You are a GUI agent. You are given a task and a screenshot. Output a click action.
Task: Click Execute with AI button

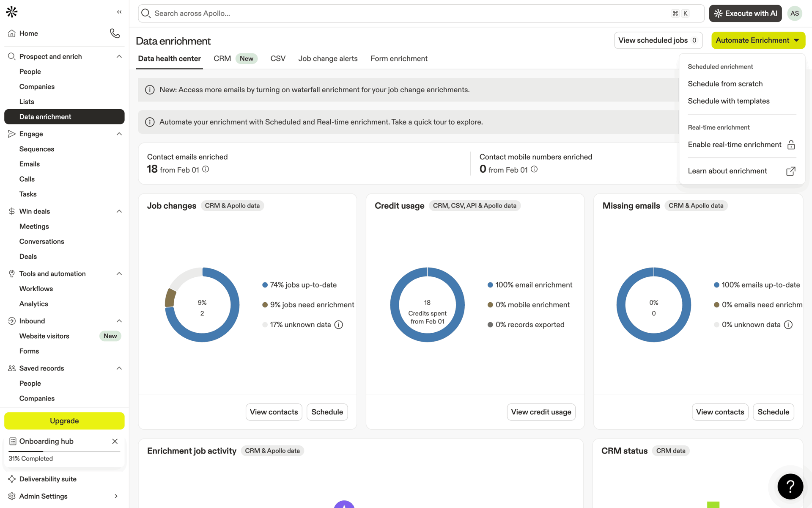pos(745,14)
